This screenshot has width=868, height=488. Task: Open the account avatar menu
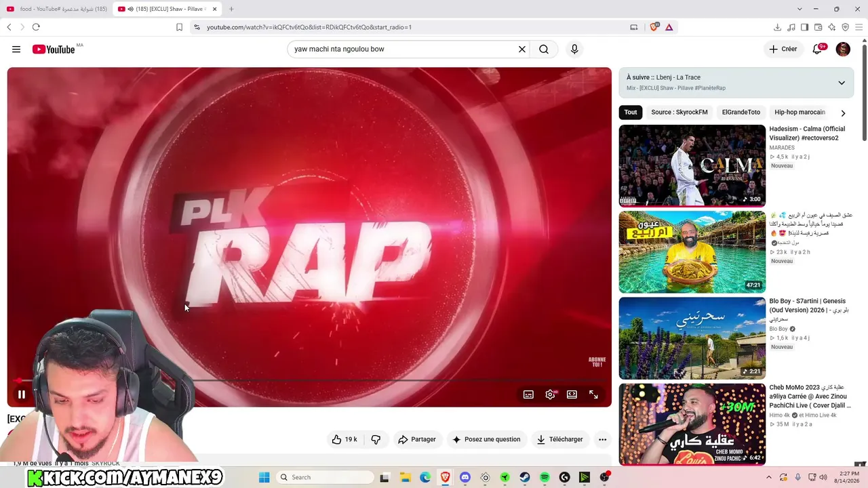pos(843,49)
